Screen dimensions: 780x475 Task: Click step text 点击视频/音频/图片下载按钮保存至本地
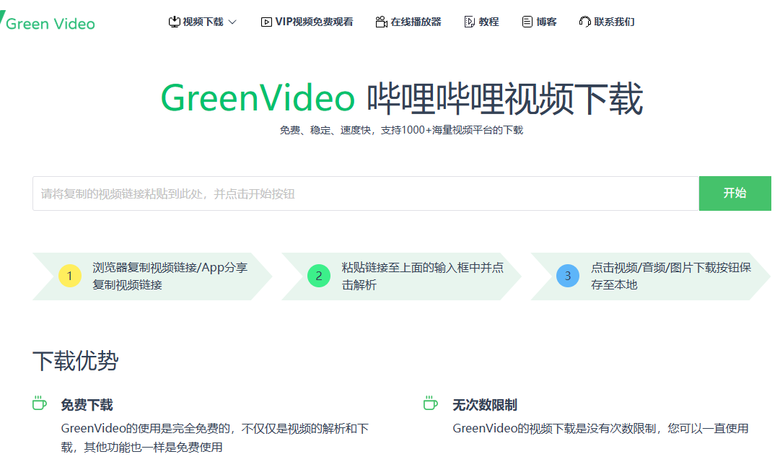tap(671, 276)
